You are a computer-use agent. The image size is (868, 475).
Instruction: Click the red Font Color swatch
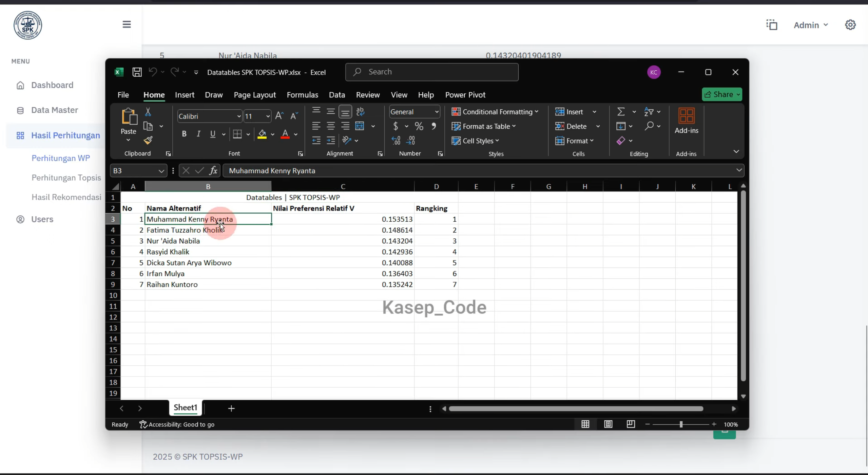285,134
